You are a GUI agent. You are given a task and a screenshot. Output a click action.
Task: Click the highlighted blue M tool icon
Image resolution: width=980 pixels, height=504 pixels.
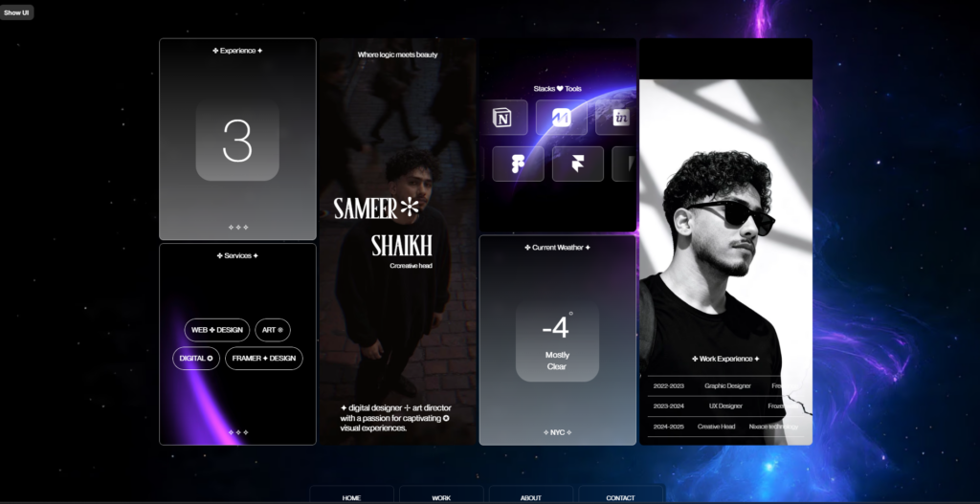(x=561, y=118)
